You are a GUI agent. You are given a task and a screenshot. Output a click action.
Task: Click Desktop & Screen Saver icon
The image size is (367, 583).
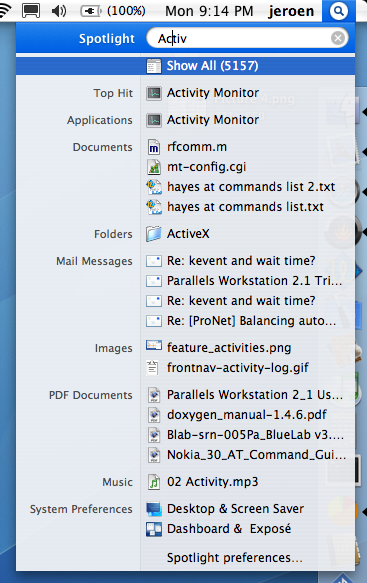click(x=154, y=509)
